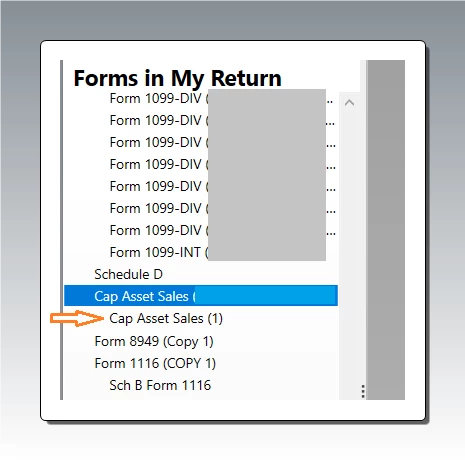Screen dimensions: 465x460
Task: Open Form 8949 (Copy 1)
Action: tap(154, 341)
